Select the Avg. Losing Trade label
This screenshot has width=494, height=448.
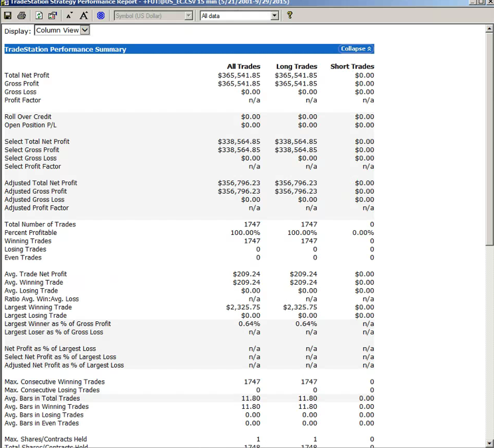tap(31, 291)
